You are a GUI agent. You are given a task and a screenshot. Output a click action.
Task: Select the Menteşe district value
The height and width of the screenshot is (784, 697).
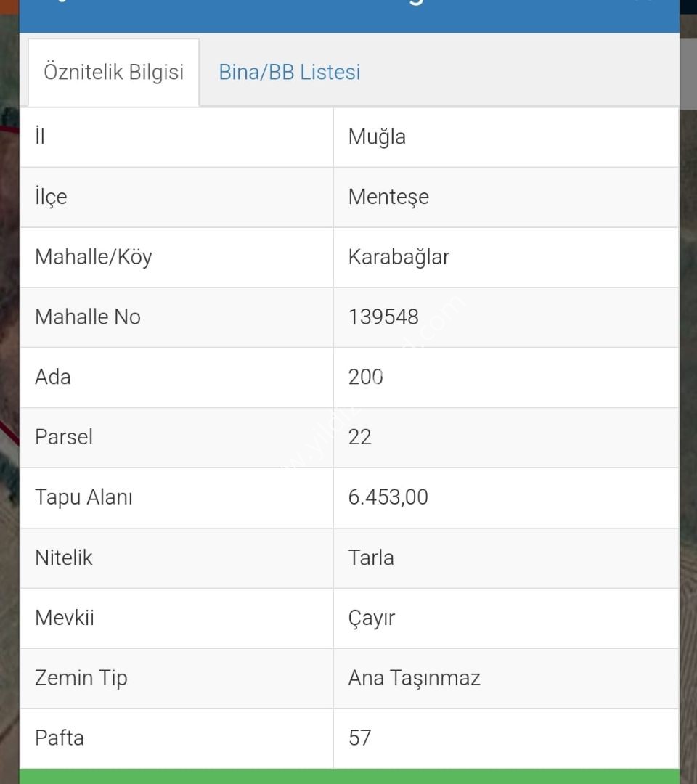pyautogui.click(x=388, y=197)
